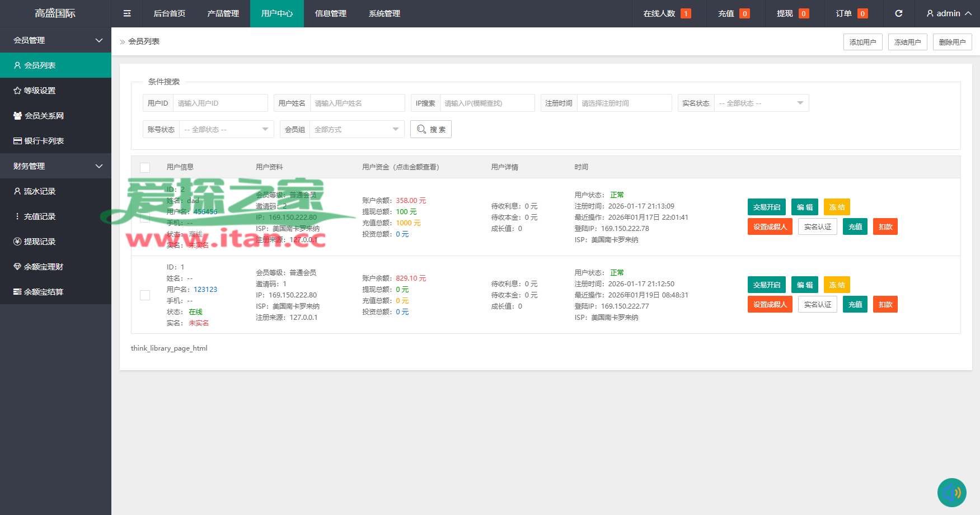Viewport: 980px width, 515px height.
Task: Click the refresh icon in top bar
Action: [899, 13]
